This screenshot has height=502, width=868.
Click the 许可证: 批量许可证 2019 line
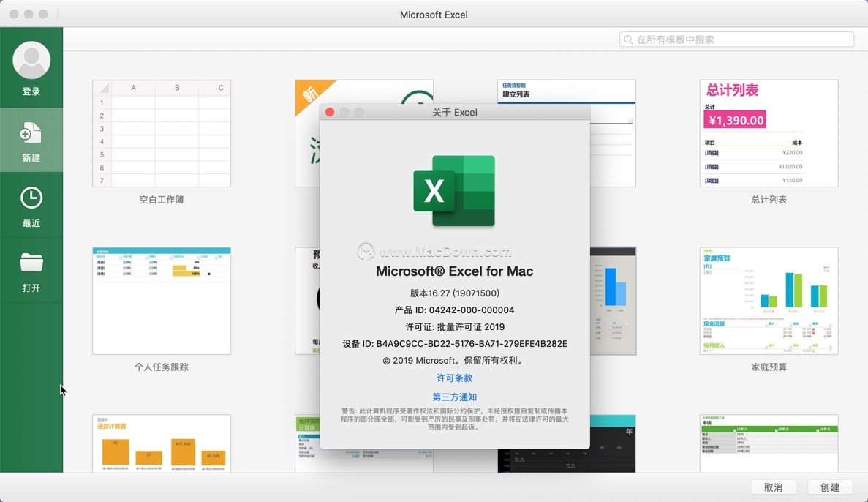(x=455, y=327)
